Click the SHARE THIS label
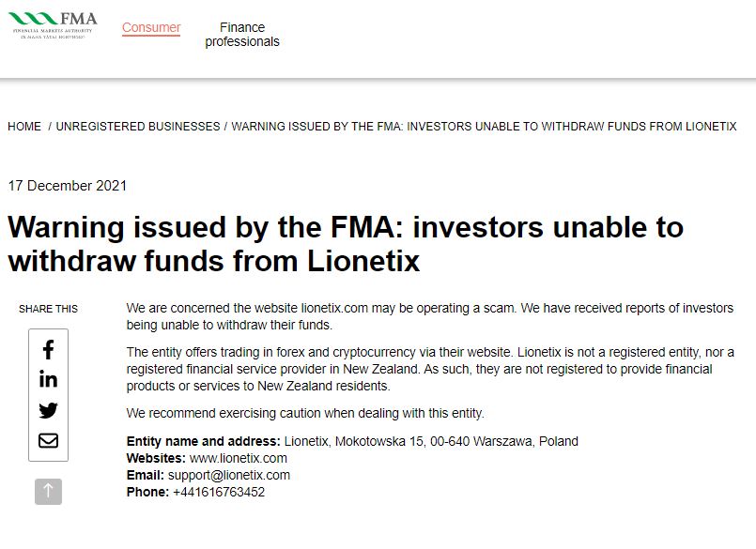The image size is (756, 549). pyautogui.click(x=48, y=309)
